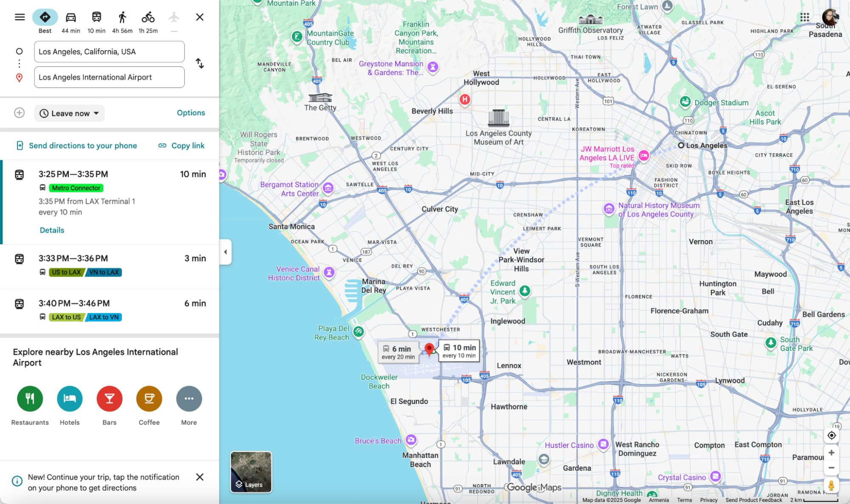Open transit Options
Screen dimensions: 850x504
pyautogui.click(x=191, y=113)
